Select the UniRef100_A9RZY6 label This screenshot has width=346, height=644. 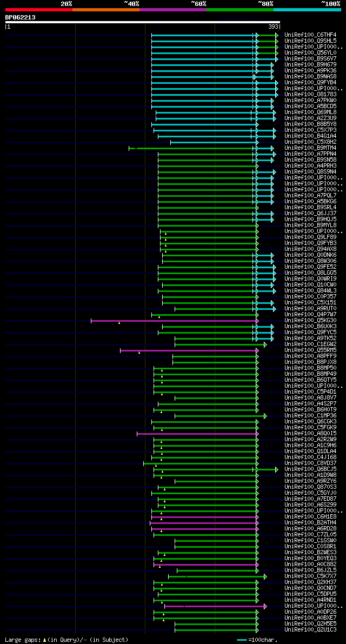310,481
